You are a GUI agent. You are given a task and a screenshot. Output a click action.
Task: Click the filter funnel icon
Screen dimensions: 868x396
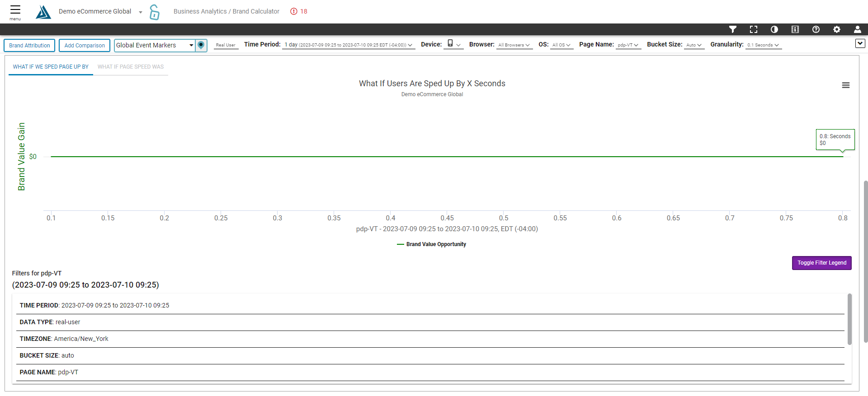(x=733, y=29)
